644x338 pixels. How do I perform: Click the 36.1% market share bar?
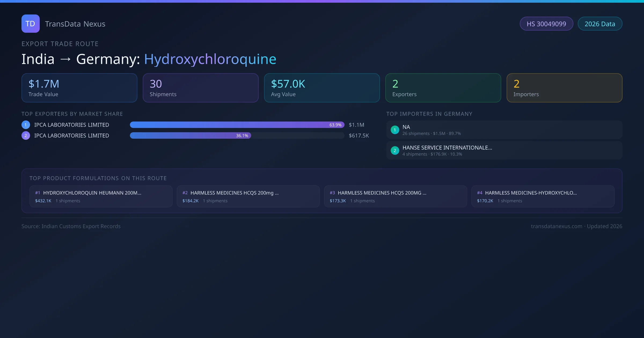190,135
